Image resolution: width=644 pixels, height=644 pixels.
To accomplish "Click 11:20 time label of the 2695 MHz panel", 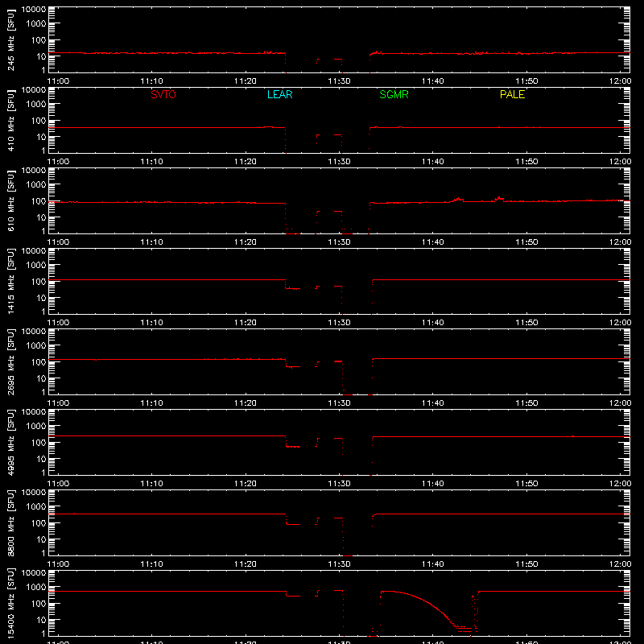I will click(x=246, y=403).
